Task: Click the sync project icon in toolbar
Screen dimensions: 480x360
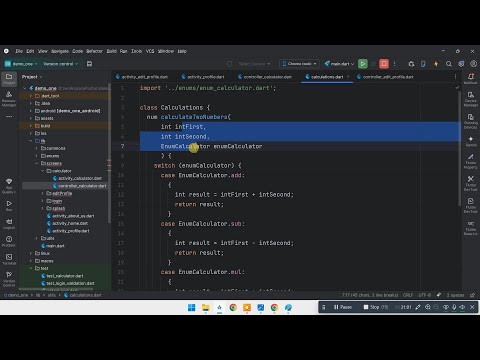Action: 411,64
